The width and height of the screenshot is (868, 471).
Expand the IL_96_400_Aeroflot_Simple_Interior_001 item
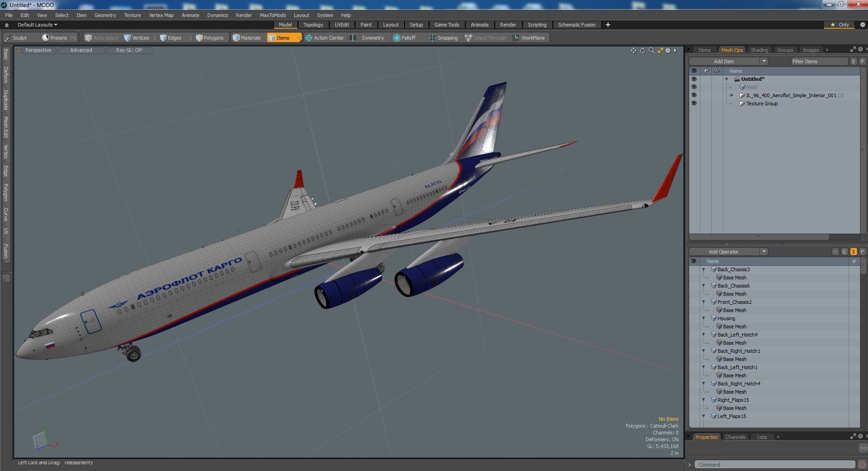point(731,95)
